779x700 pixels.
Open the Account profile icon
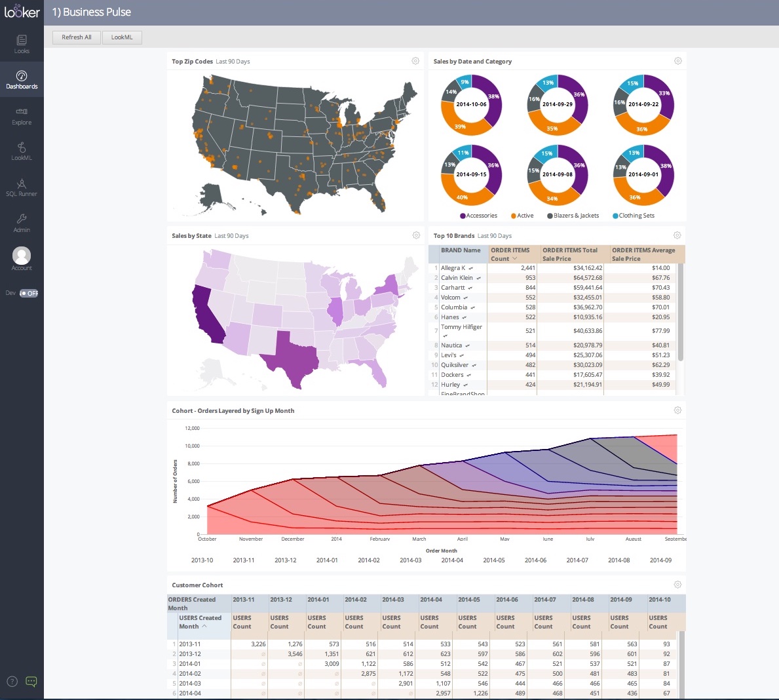21,256
